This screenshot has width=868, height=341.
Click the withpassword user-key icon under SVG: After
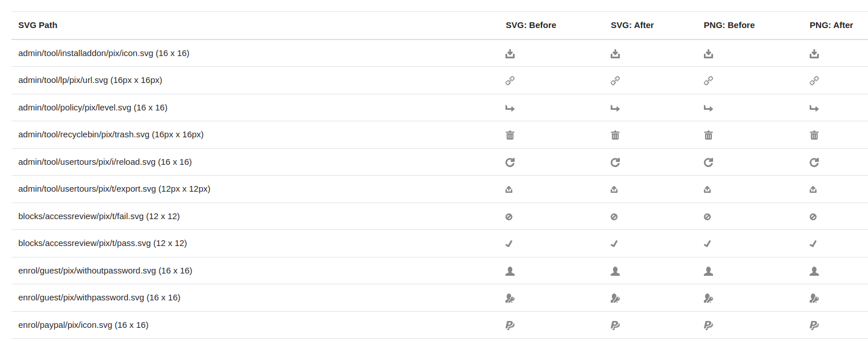point(615,298)
